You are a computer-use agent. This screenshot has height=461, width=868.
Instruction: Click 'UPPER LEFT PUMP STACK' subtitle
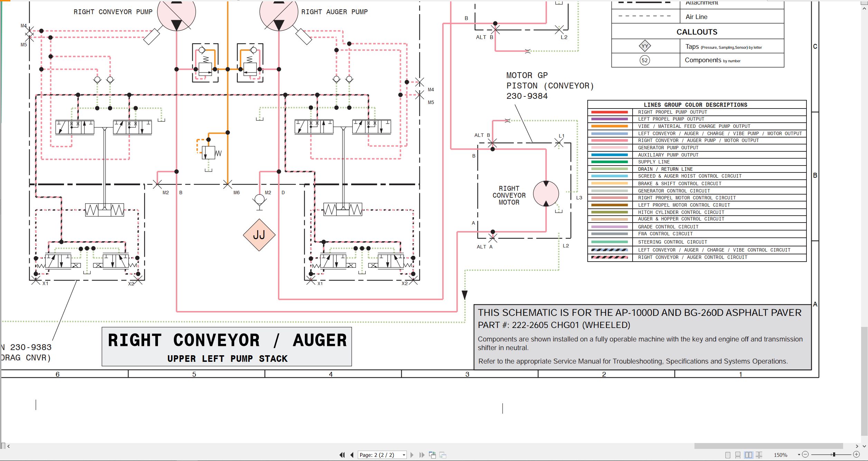click(227, 359)
